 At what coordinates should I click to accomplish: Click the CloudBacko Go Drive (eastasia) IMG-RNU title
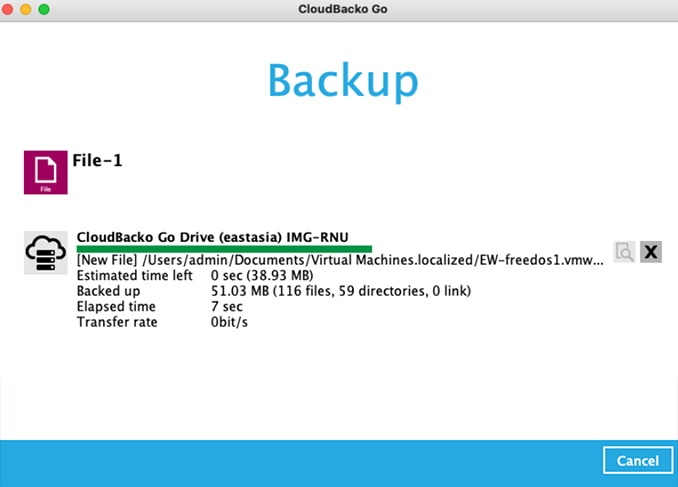pos(212,237)
